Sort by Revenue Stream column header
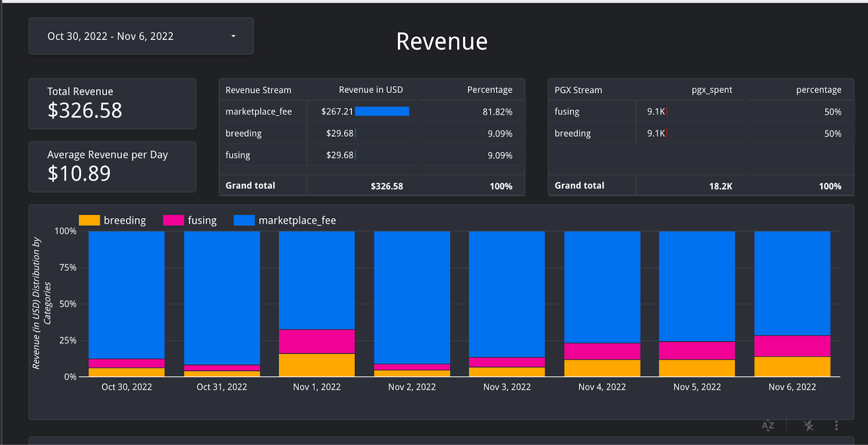 point(258,90)
